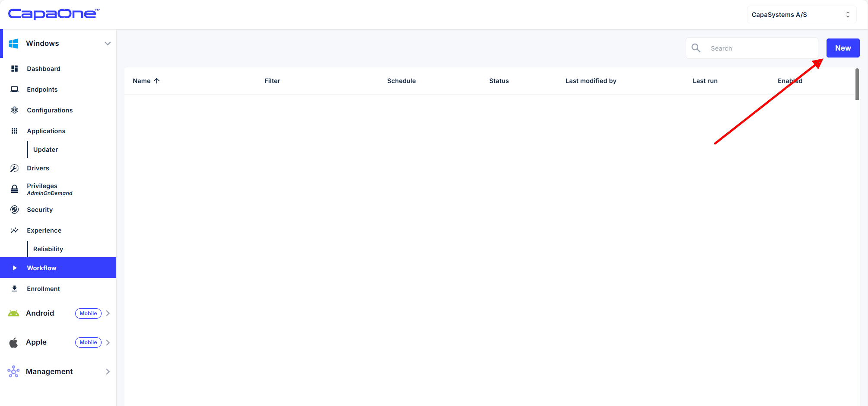
Task: Expand the Android section chevron
Action: [108, 313]
